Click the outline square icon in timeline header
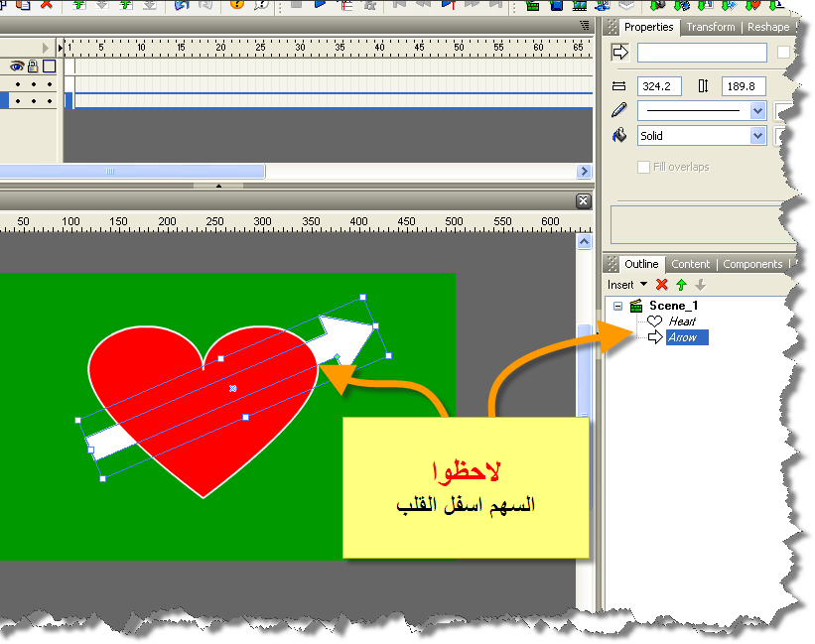Viewport: 815px width, 644px height. click(x=49, y=66)
